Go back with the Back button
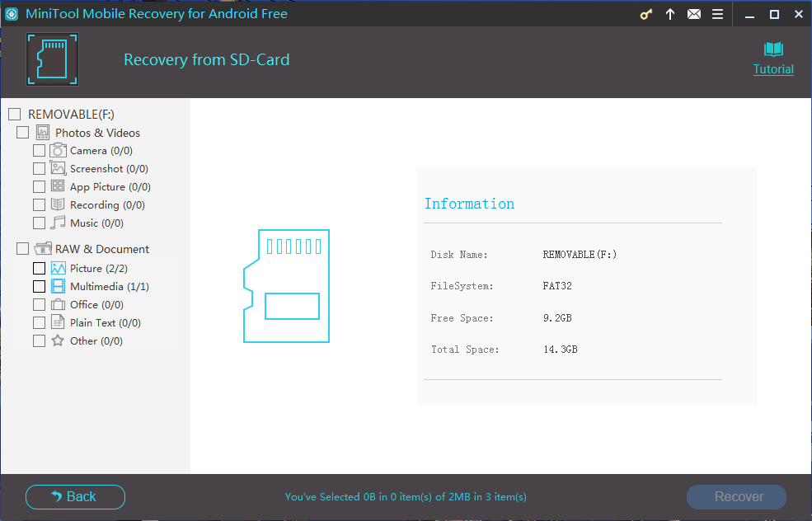 pyautogui.click(x=75, y=496)
